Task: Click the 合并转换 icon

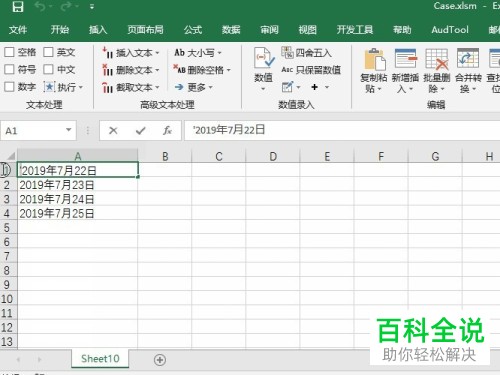Action: click(x=468, y=58)
